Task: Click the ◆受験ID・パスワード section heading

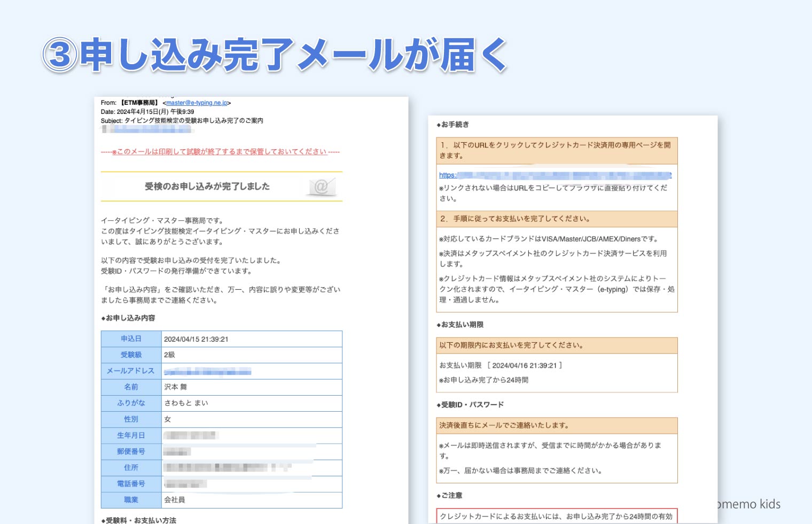Action: point(470,405)
